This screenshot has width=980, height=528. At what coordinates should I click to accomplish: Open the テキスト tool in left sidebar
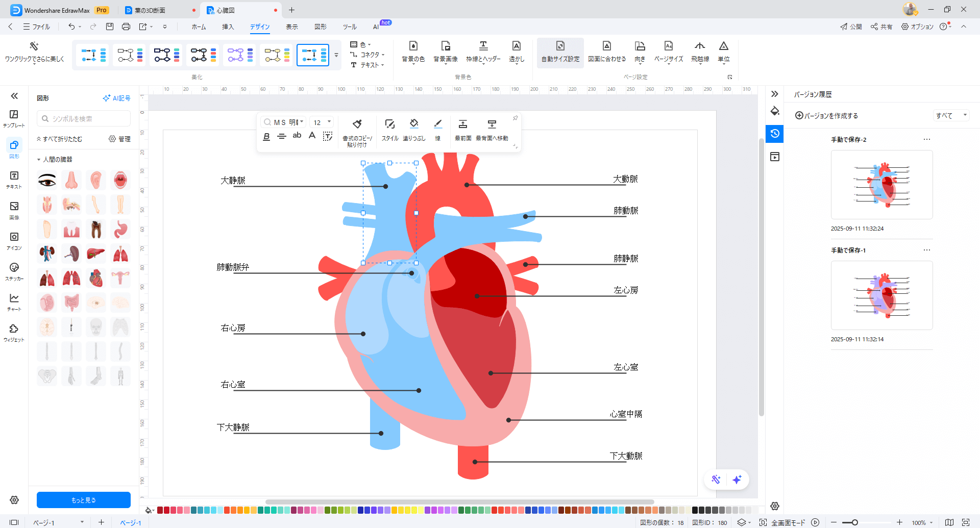pyautogui.click(x=14, y=179)
